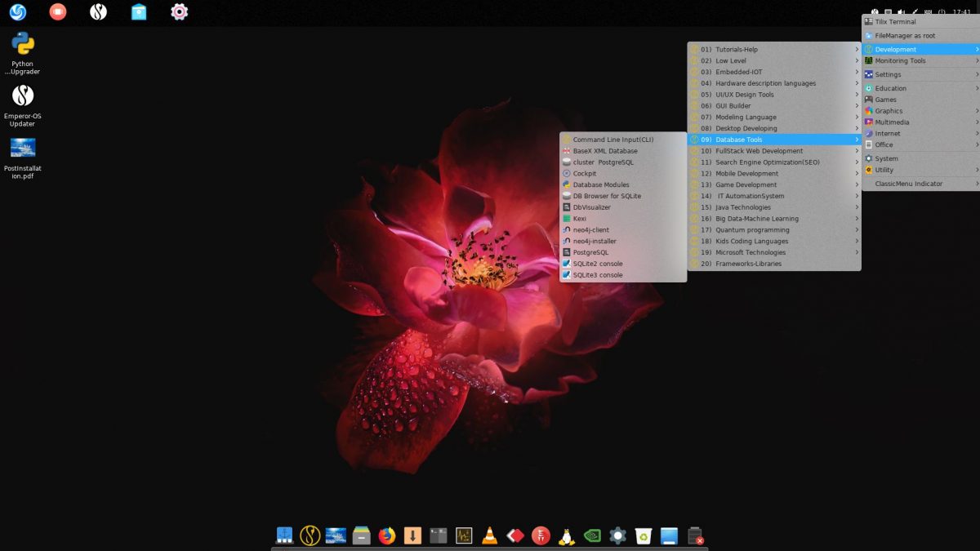980x551 pixels.
Task: Open the Firefox icon in the dock
Action: (x=387, y=535)
